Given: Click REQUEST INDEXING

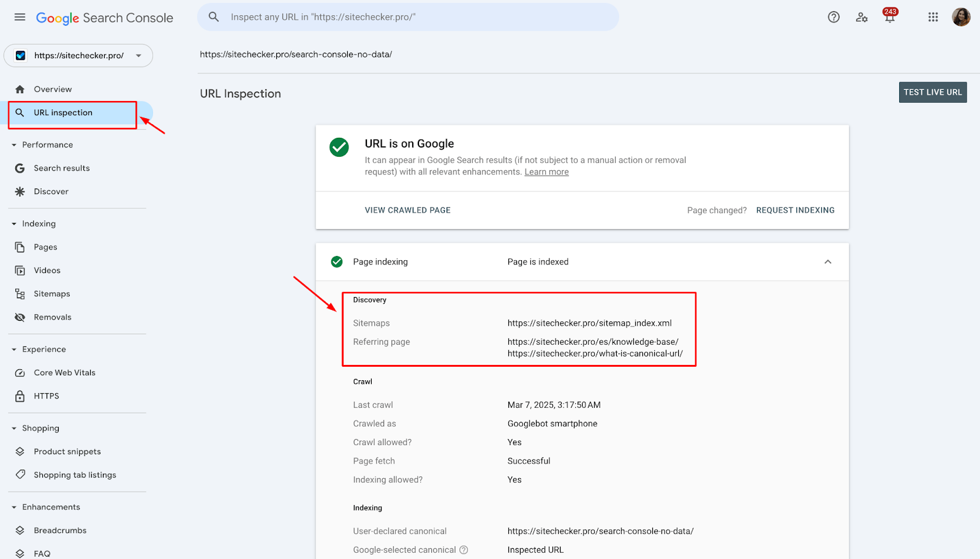Looking at the screenshot, I should [x=795, y=210].
